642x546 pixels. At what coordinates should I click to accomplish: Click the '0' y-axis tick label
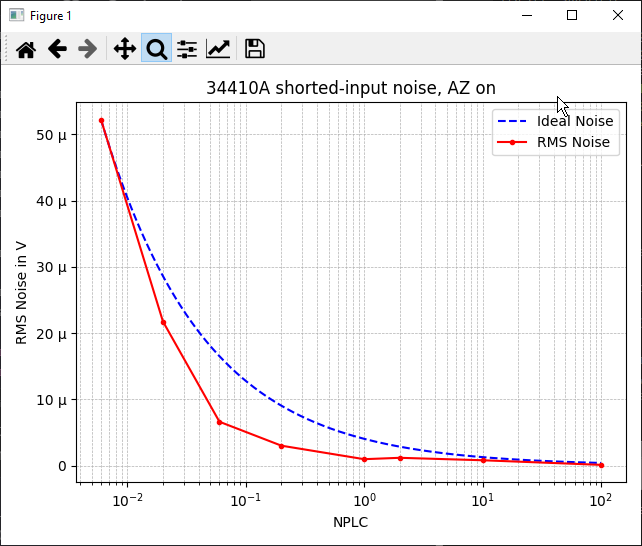point(62,466)
